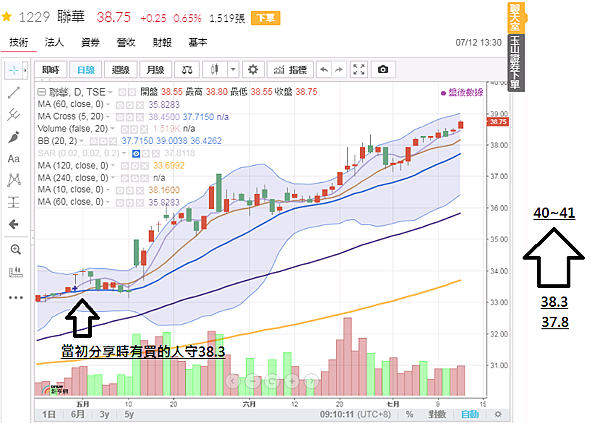Open the 指標 indicators menu
The width and height of the screenshot is (600, 434).
point(293,70)
